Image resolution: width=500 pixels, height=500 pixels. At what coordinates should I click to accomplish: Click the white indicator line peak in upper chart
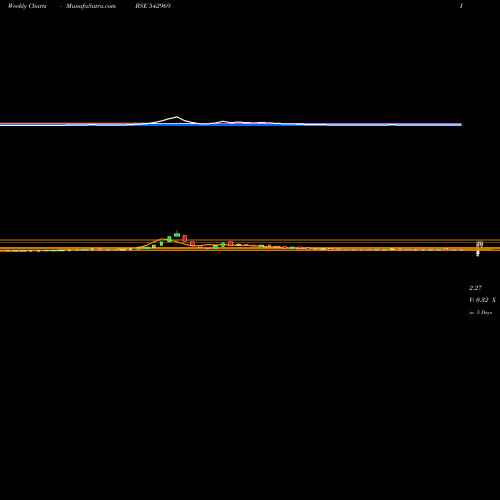pos(177,117)
